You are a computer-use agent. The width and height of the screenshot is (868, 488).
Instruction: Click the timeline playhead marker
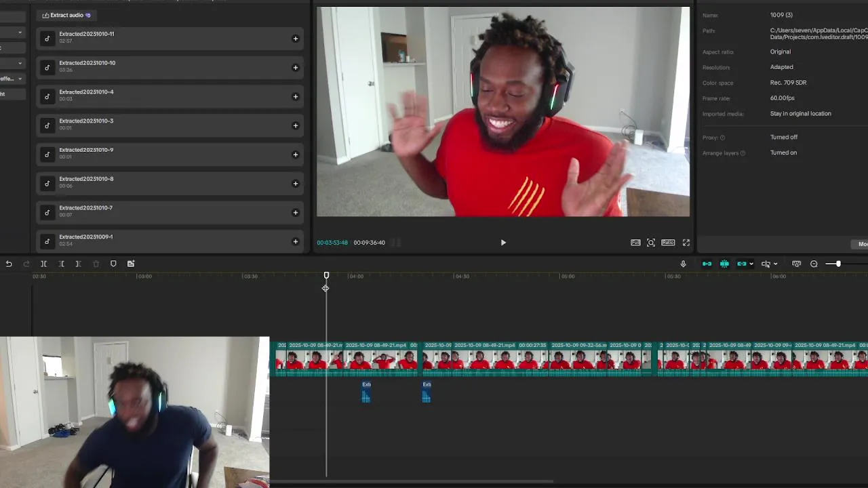[326, 275]
